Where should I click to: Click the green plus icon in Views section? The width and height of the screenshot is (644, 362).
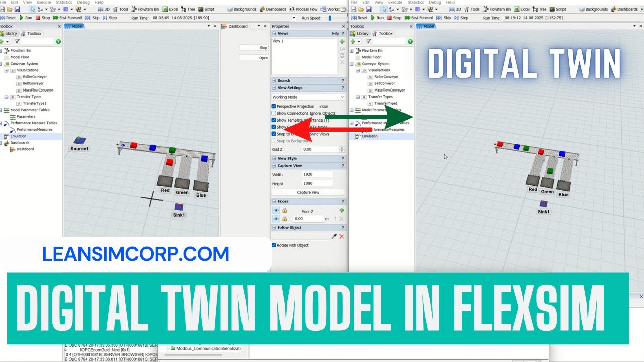(x=342, y=41)
